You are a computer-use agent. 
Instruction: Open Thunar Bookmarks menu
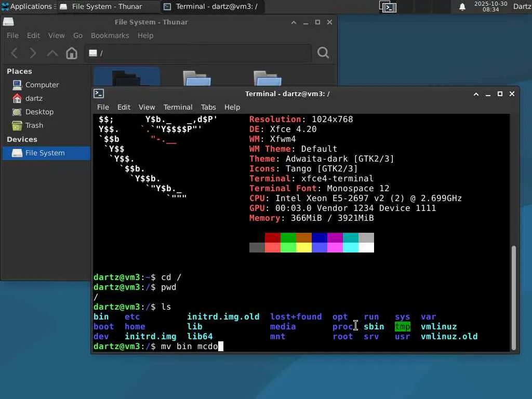(110, 35)
